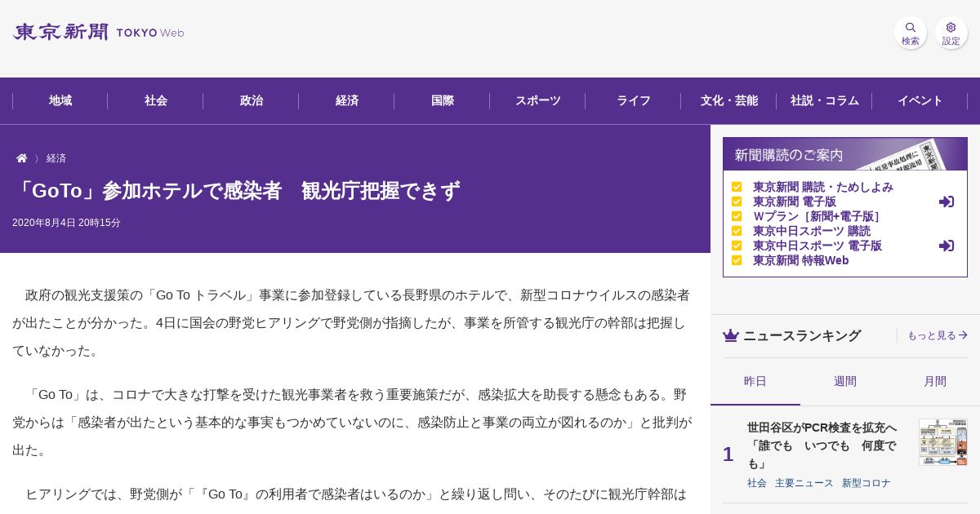Open the thumbnail of the top-ranked article
This screenshot has width=980, height=514.
pyautogui.click(x=943, y=442)
